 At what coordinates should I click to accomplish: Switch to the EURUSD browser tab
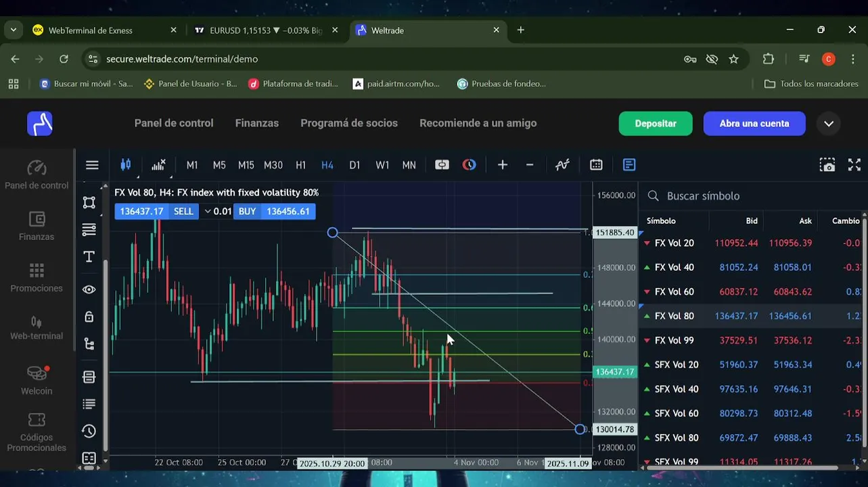[x=267, y=30]
